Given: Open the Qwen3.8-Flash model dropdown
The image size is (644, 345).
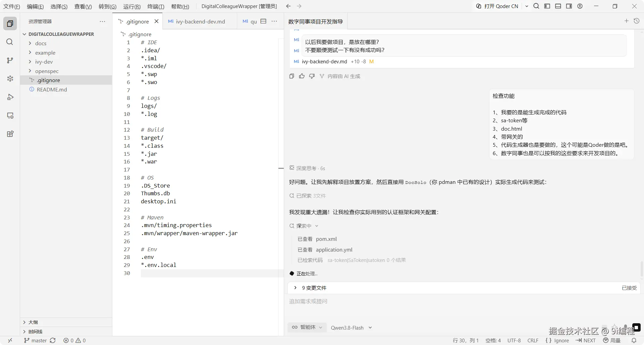Looking at the screenshot, I should tap(351, 328).
